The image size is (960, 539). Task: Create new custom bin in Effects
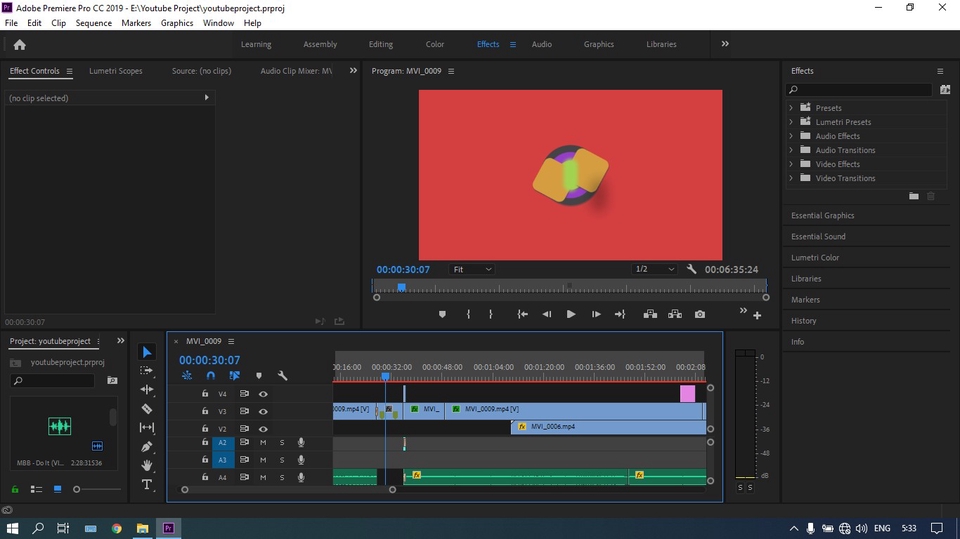pos(913,196)
